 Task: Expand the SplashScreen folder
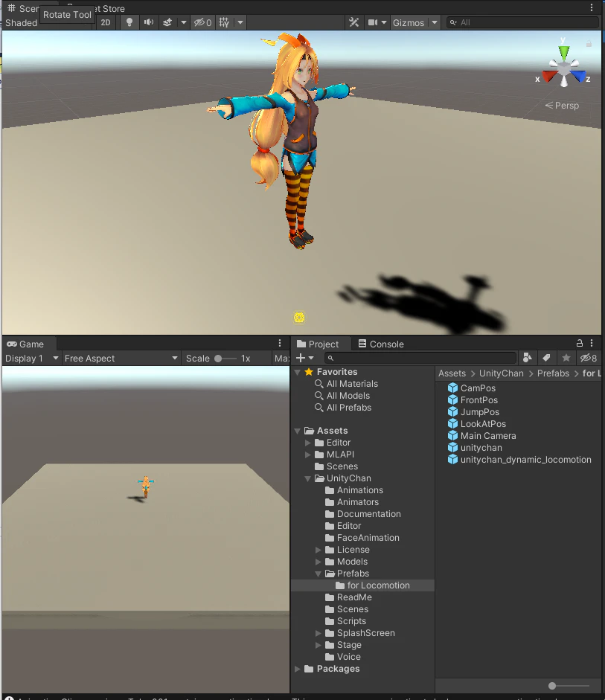pos(318,633)
